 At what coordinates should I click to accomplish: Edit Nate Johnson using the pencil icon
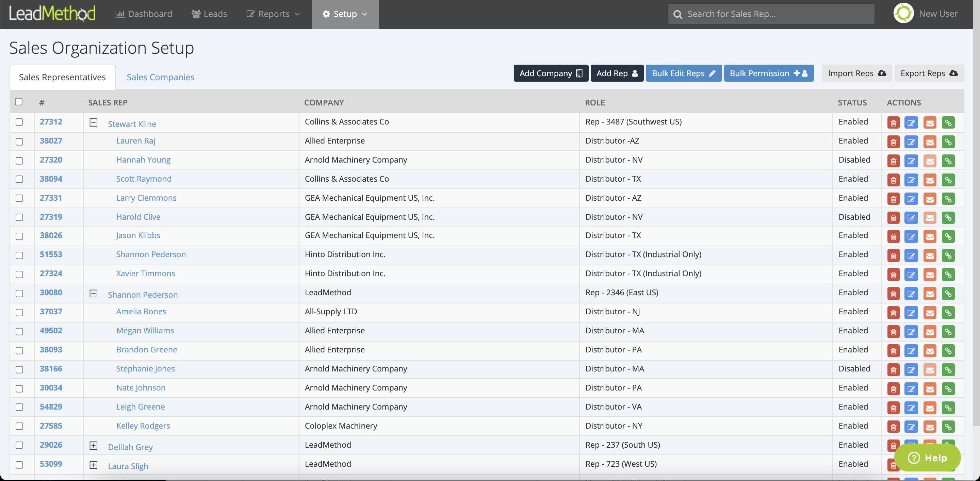[x=912, y=388]
